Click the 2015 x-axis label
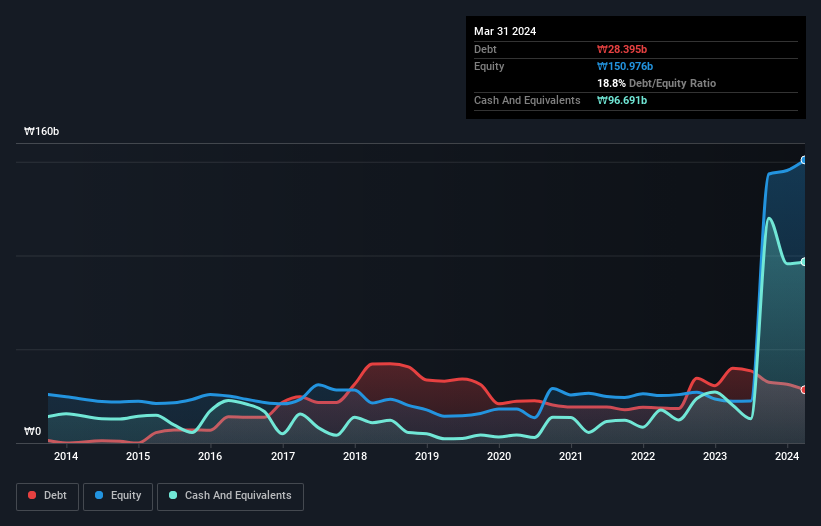This screenshot has height=526, width=821. coord(138,456)
